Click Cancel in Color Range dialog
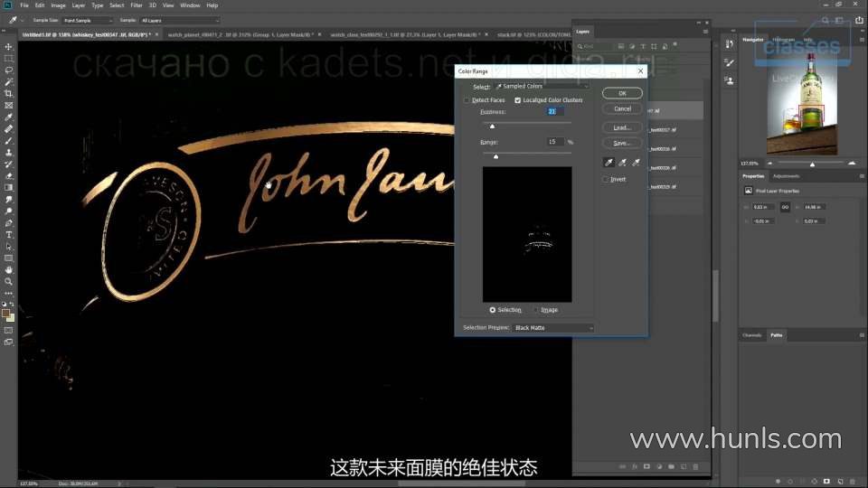868x488 pixels. (x=622, y=108)
